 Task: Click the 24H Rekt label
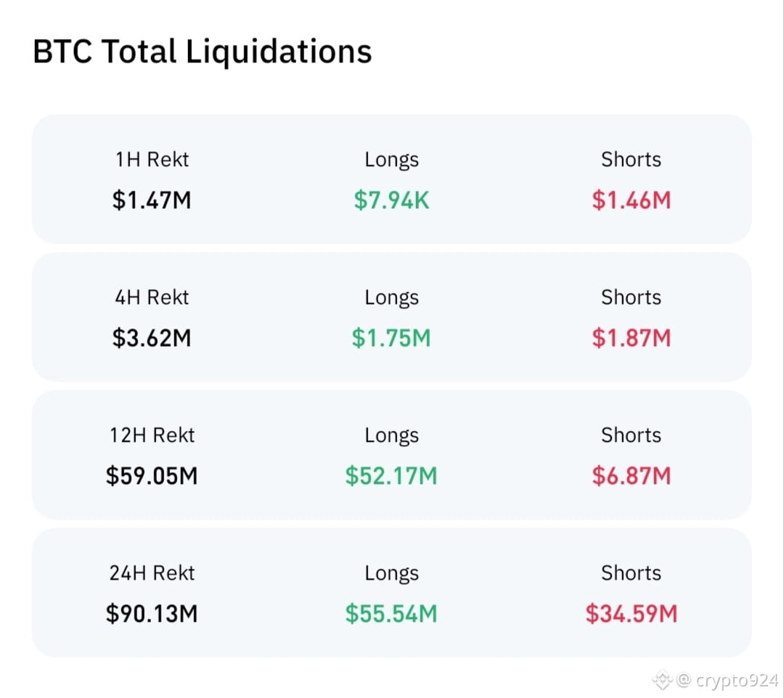coord(152,574)
